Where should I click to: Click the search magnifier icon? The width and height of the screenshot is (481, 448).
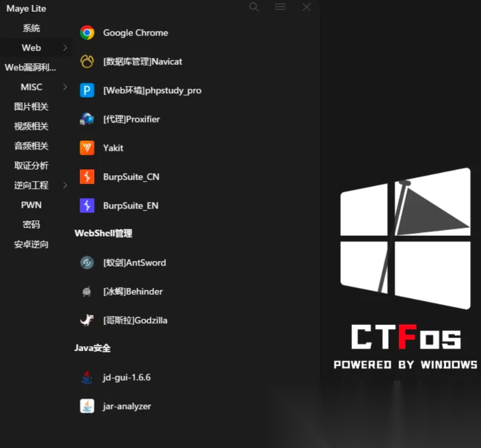(254, 7)
